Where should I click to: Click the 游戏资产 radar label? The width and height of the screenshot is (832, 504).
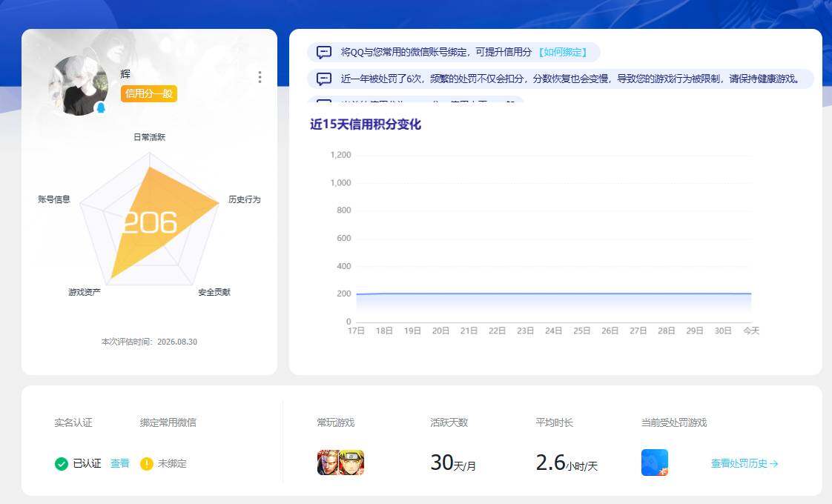coord(85,292)
